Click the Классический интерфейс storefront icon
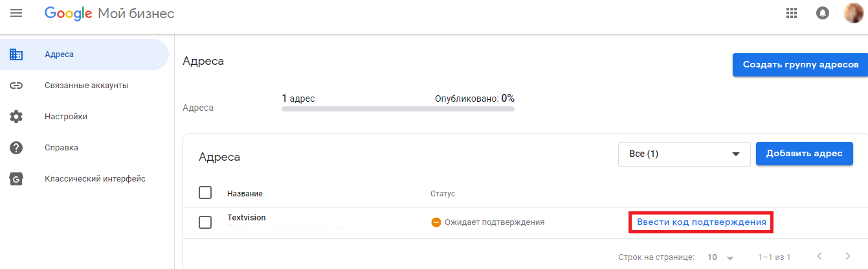 point(16,179)
